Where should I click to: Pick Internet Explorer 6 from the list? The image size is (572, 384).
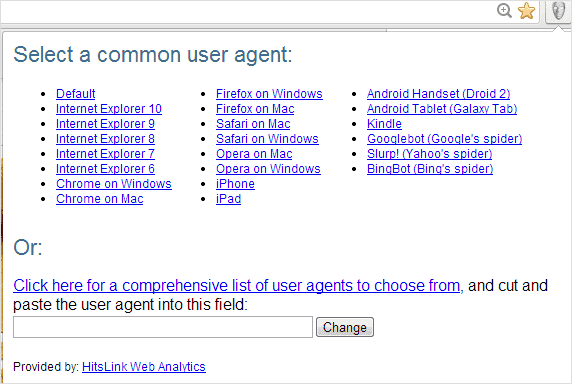(x=105, y=168)
